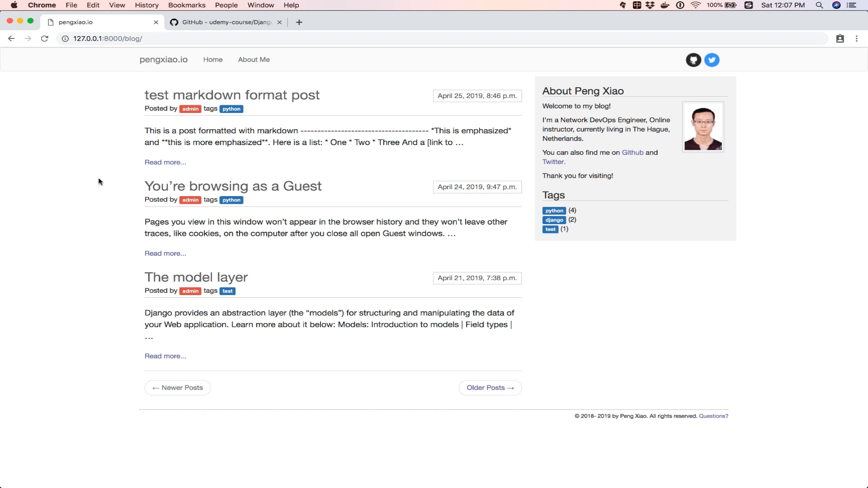Viewport: 868px width, 488px height.
Task: Open the Twitter icon in the navbar
Action: tap(712, 60)
